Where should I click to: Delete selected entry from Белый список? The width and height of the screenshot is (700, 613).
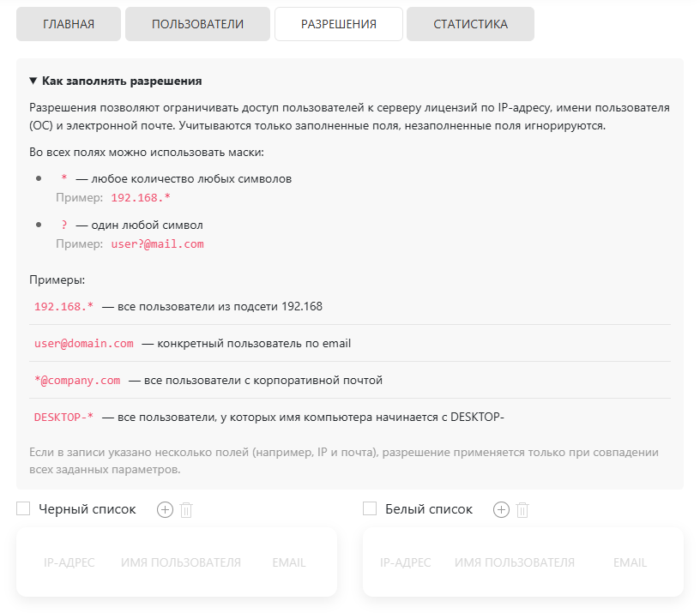(x=522, y=510)
